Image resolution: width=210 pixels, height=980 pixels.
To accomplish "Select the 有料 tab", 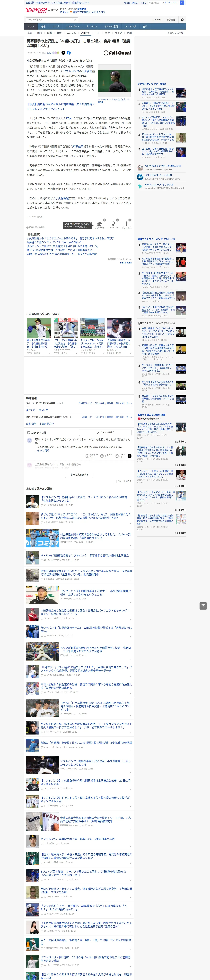I will coord(145,27).
